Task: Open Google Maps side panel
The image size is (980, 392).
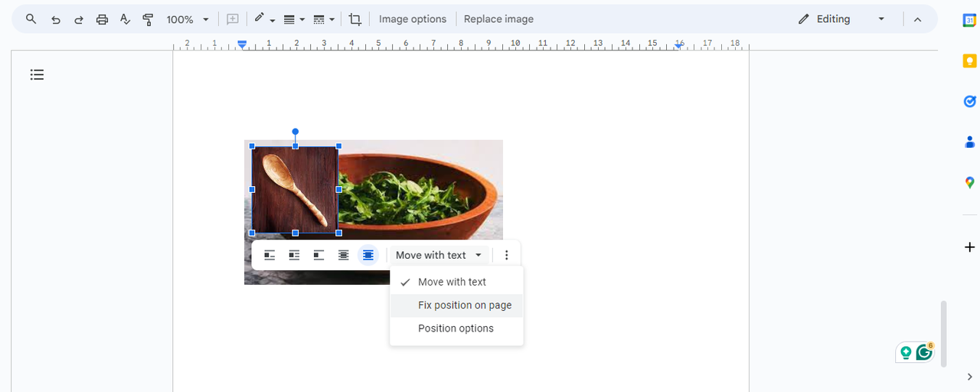Action: click(969, 182)
